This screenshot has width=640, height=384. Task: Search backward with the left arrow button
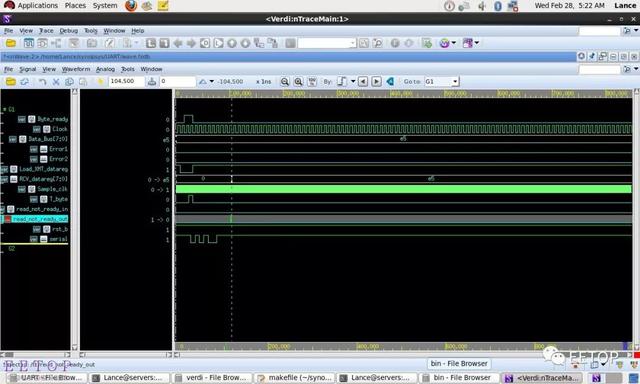click(x=363, y=82)
